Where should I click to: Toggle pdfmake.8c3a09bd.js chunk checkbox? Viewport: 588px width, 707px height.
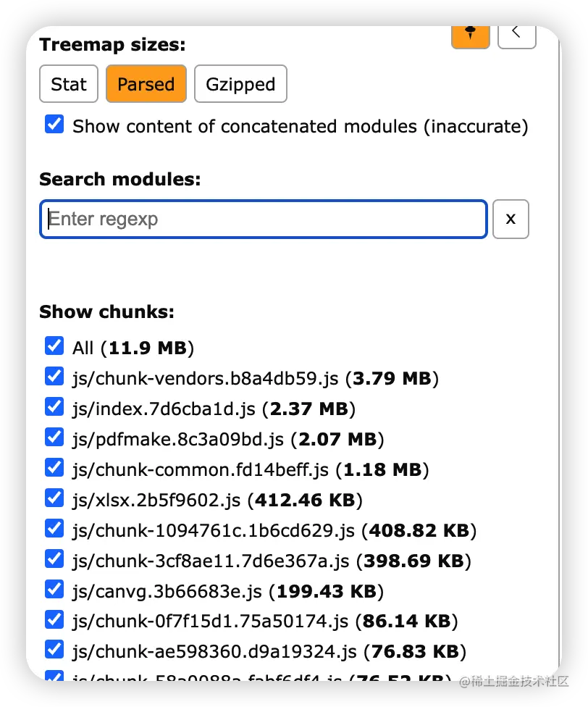tap(54, 437)
